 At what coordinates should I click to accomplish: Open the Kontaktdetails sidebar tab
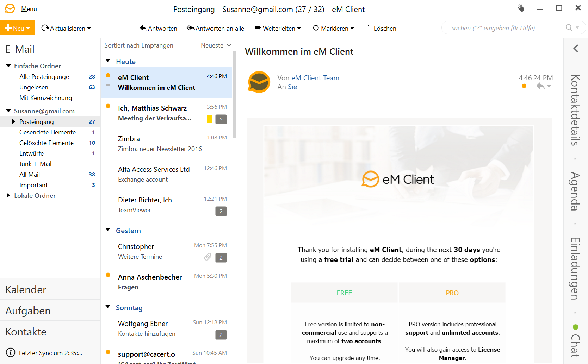point(575,110)
